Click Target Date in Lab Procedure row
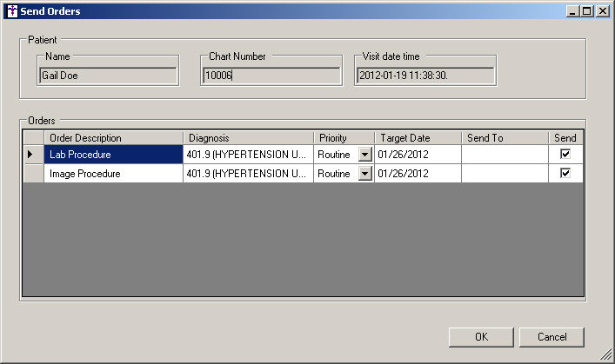 coord(418,155)
